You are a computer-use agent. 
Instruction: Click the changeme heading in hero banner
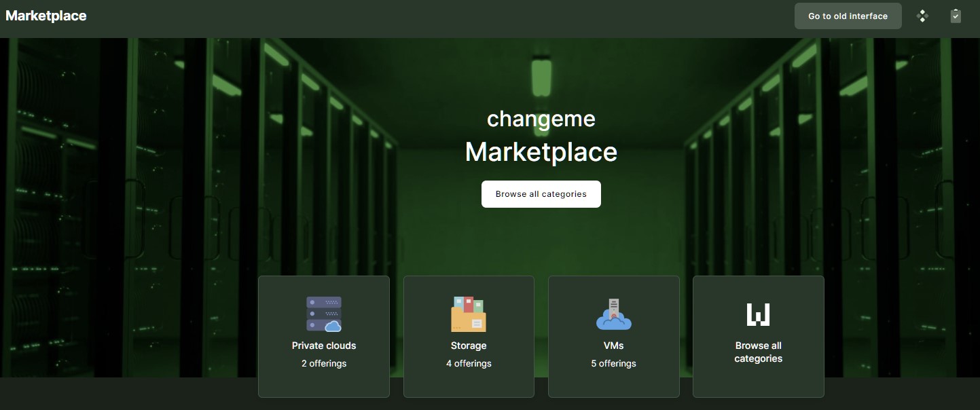point(541,119)
